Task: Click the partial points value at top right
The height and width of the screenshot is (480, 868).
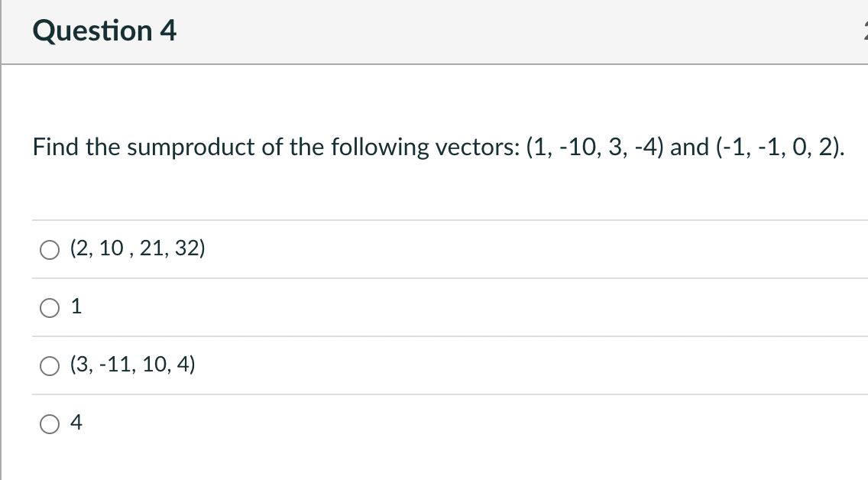Action: point(865,31)
